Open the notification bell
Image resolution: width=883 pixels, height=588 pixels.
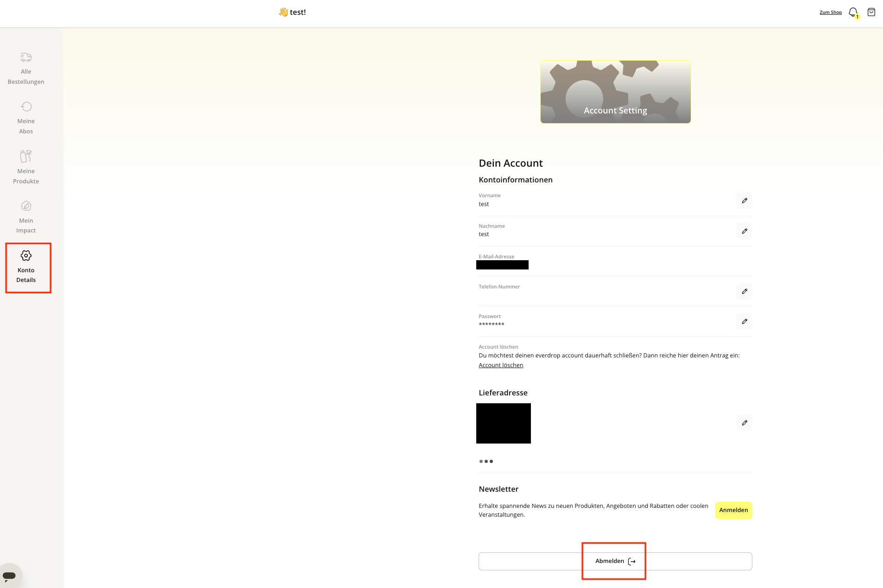click(853, 13)
